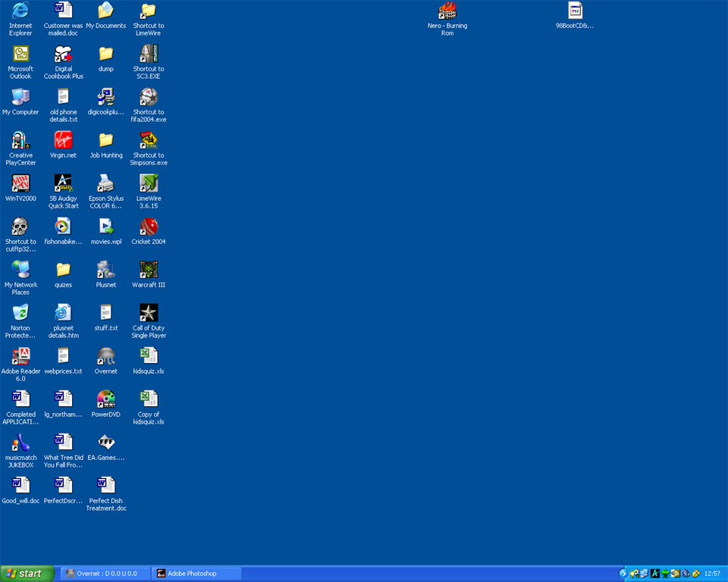This screenshot has width=728, height=582.
Task: Select the Internet Explorer desktop icon
Action: tap(20, 11)
